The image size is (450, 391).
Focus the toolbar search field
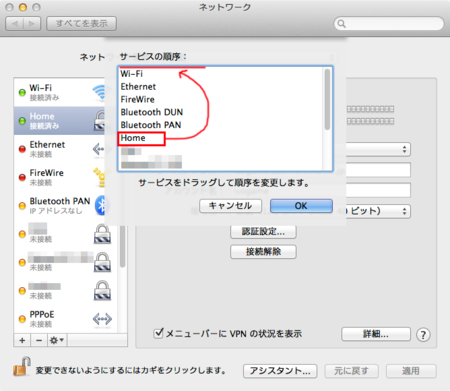click(389, 24)
